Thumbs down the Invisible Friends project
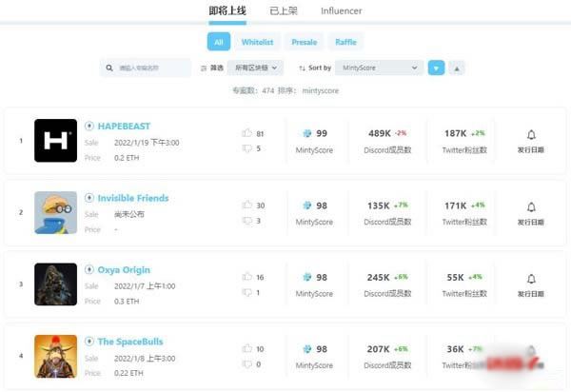Viewport: 571px width, 392px height. click(247, 221)
